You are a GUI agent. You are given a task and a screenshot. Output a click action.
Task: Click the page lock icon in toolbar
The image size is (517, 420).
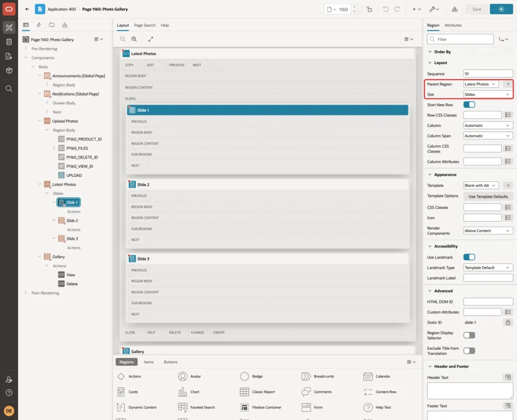click(369, 9)
